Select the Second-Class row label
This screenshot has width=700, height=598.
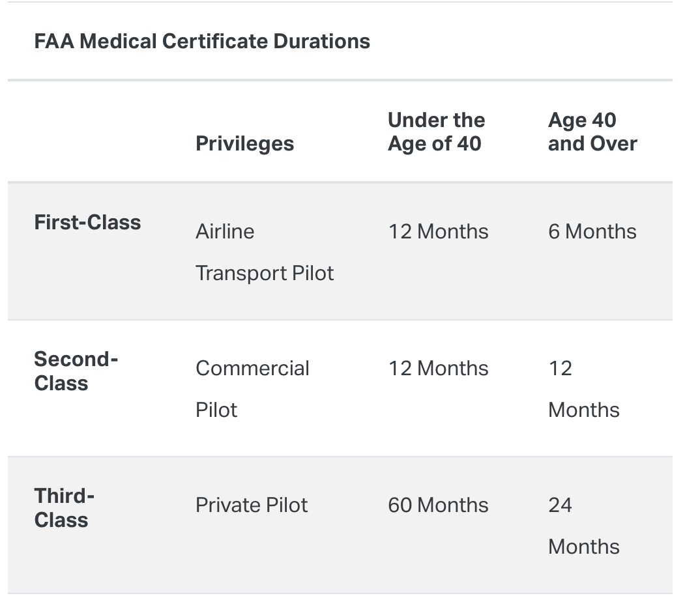[x=76, y=371]
